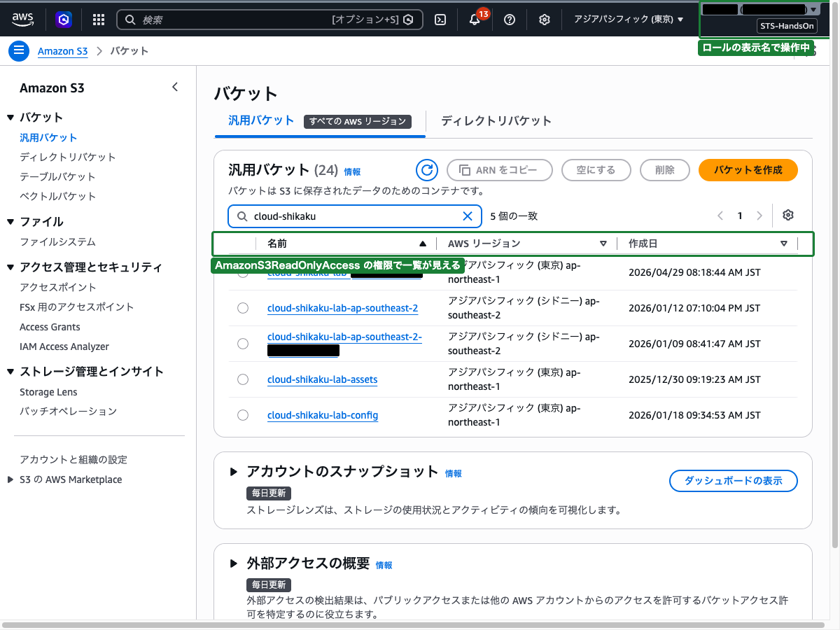The height and width of the screenshot is (630, 840).
Task: Open the cloud-shikaku-lab-ap-southeast-2 bucket link
Action: (x=343, y=308)
